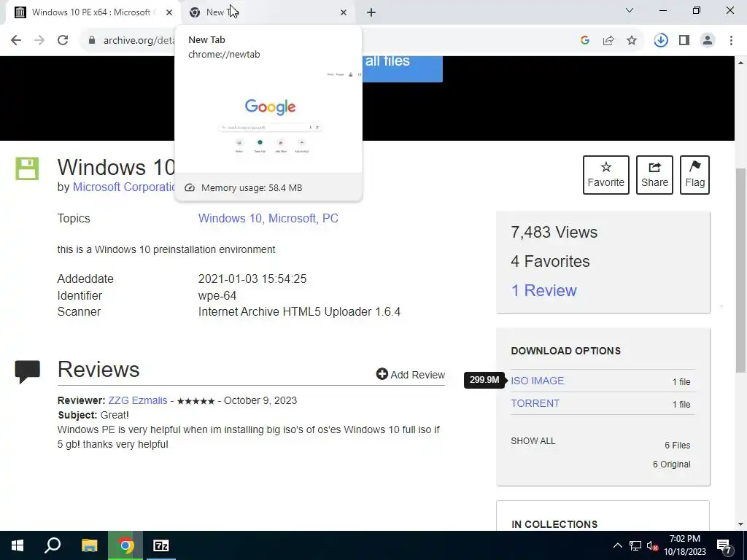The image size is (747, 560).
Task: Click the 6 Original count
Action: (672, 464)
